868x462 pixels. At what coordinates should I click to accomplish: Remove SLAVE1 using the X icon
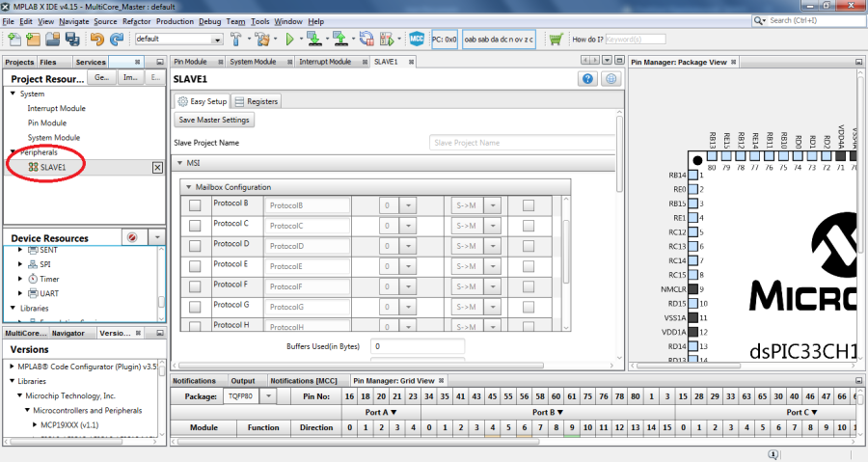click(157, 167)
